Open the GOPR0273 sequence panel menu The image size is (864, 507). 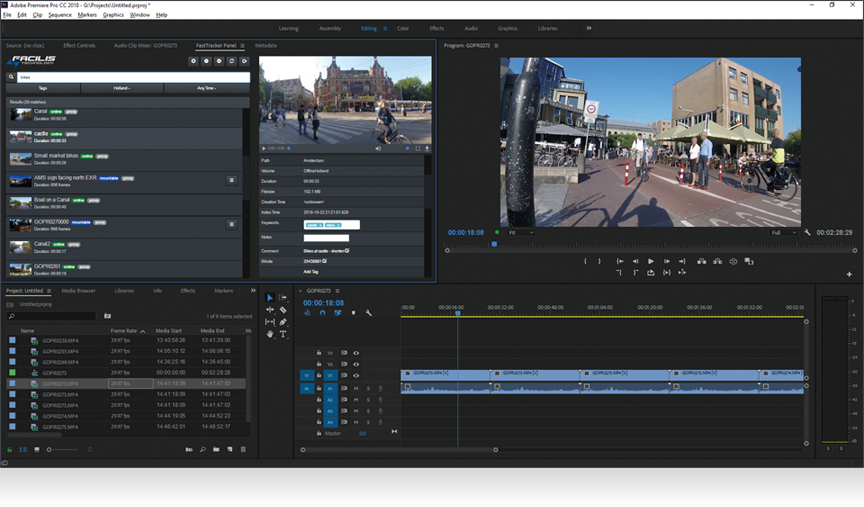point(337,291)
